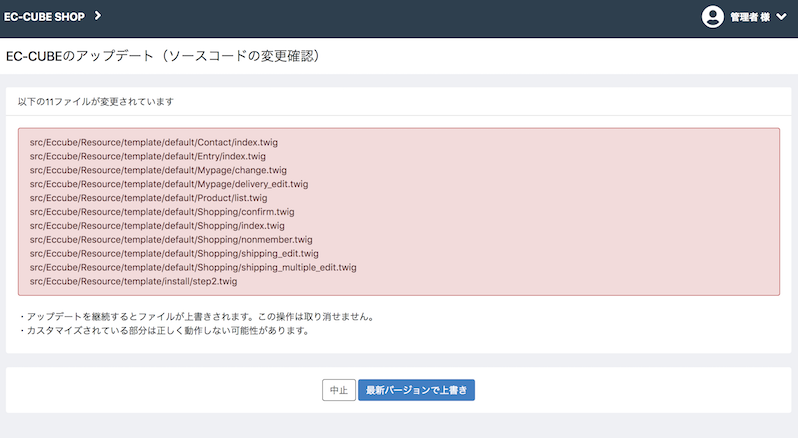Click the EC-CUBE SHOP header link
Screen dimensions: 798x438
44,17
